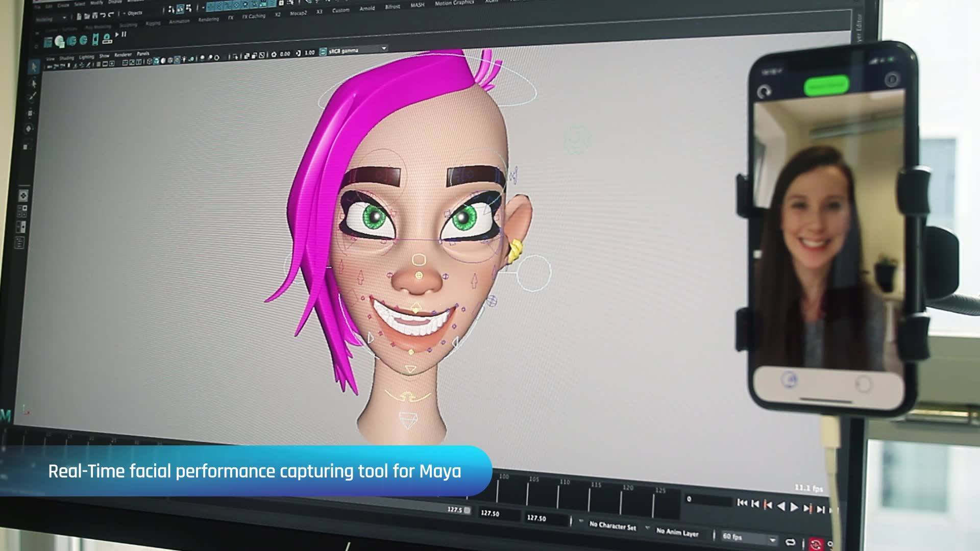Viewport: 980px width, 551px height.
Task: Click the gamma icon beside 1.00
Action: point(298,53)
